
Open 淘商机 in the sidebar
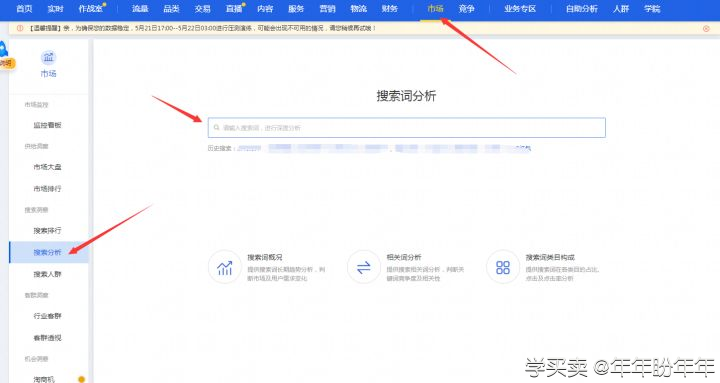pyautogui.click(x=44, y=379)
